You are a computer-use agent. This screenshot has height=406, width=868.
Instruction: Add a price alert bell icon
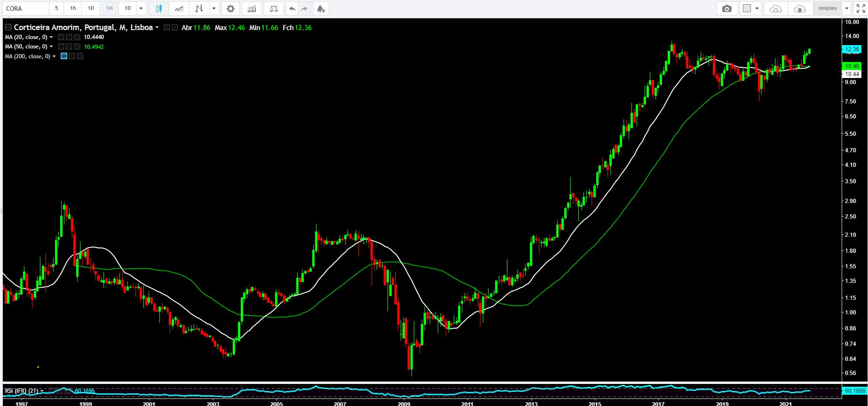click(x=320, y=8)
